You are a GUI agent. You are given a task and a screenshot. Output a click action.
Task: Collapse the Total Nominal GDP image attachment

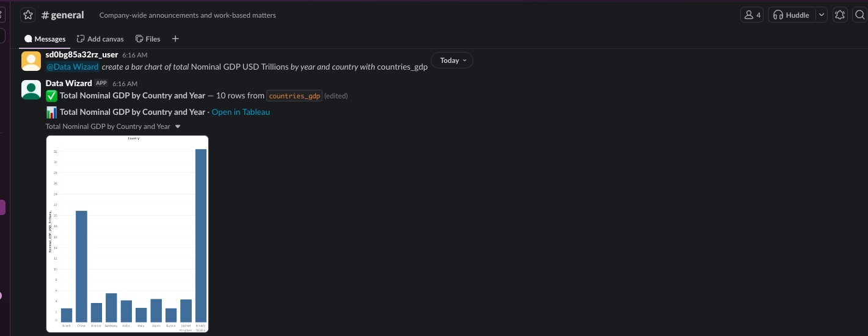pyautogui.click(x=178, y=127)
